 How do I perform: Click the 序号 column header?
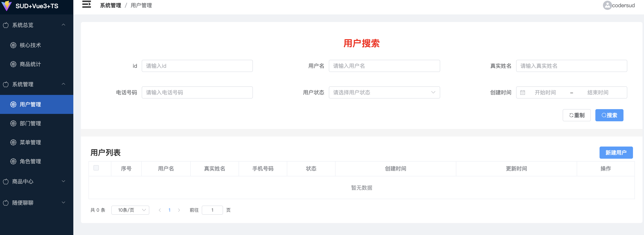(x=126, y=169)
